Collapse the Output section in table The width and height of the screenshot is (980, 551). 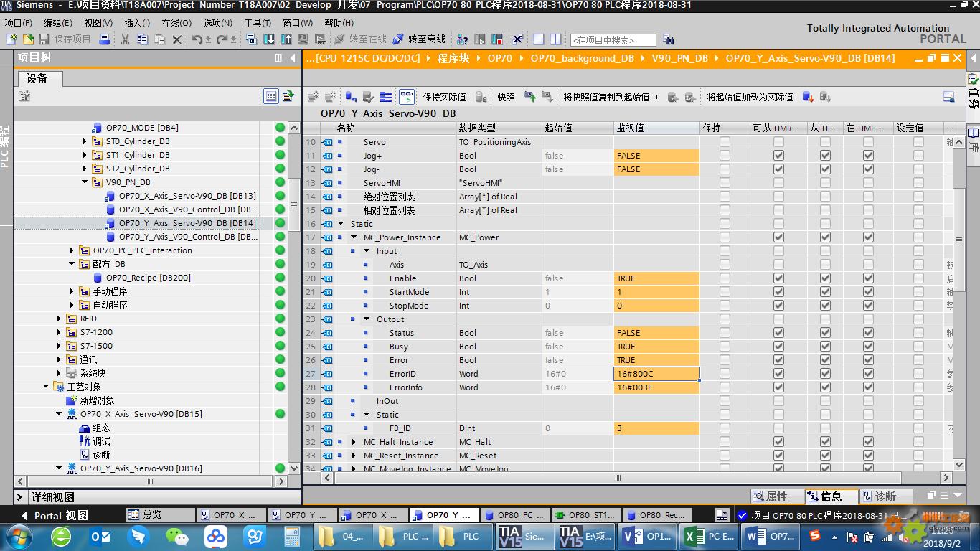coord(367,319)
